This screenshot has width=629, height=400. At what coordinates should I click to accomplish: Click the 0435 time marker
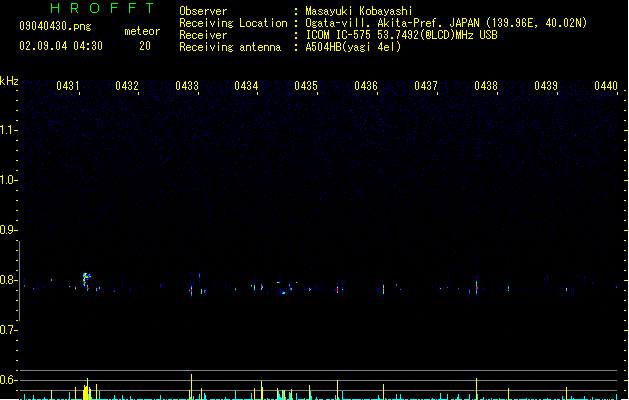coord(306,85)
